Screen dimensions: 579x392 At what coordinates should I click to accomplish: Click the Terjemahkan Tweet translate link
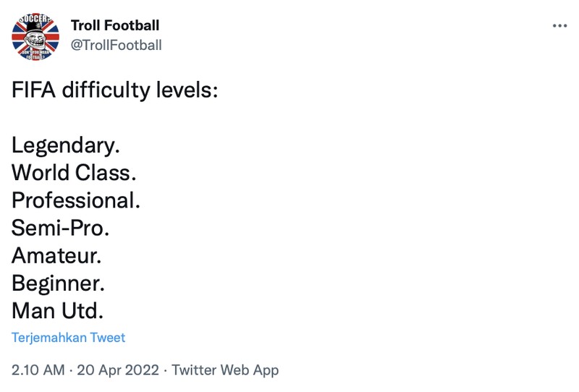(69, 338)
